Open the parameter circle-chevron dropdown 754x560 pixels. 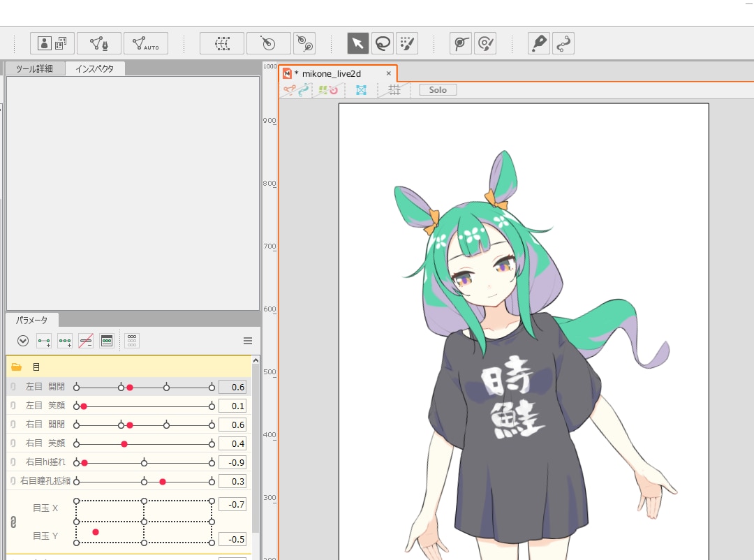click(x=22, y=341)
